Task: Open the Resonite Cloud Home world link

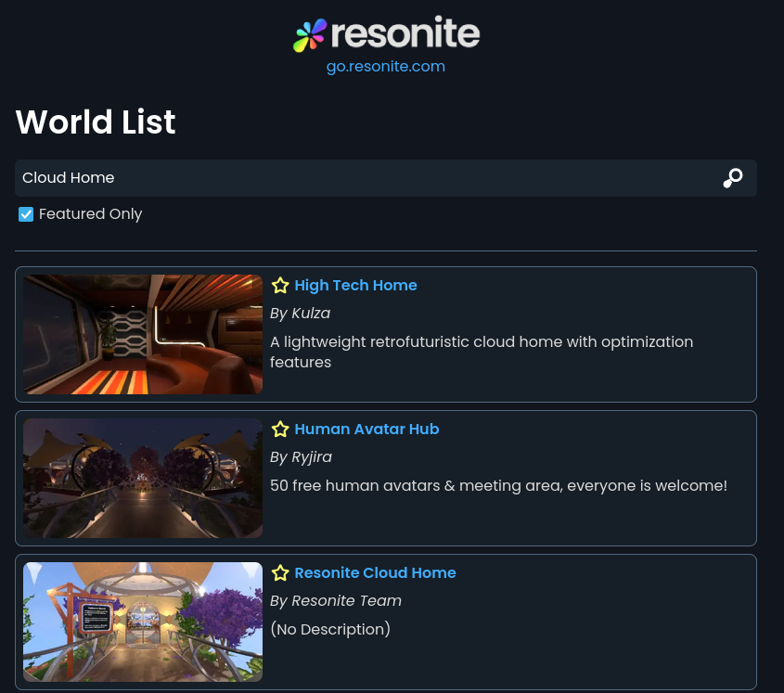Action: 375,572
